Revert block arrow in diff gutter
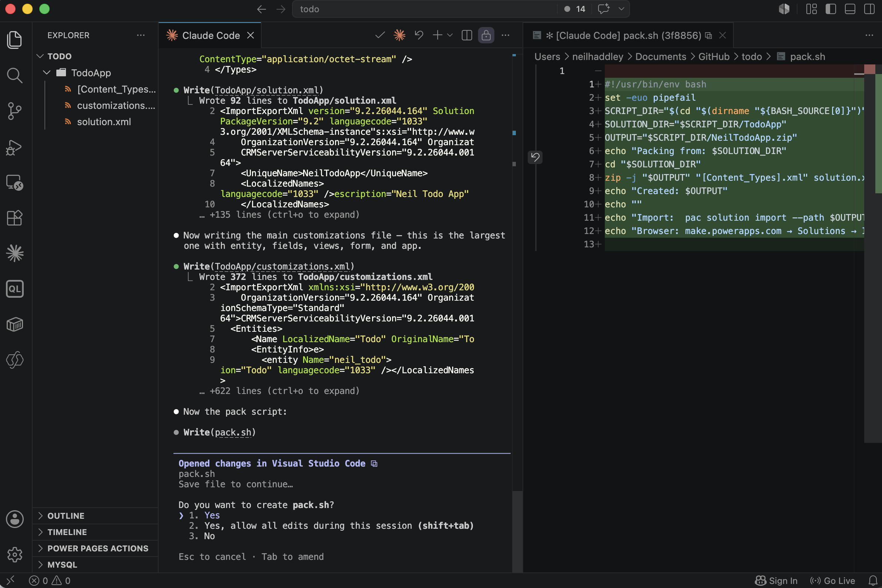This screenshot has height=588, width=882. click(535, 157)
